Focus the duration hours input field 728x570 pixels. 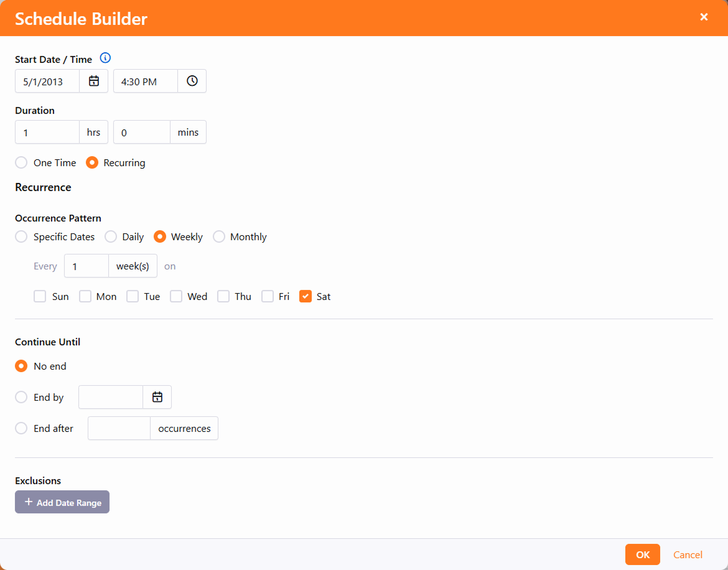coord(47,132)
